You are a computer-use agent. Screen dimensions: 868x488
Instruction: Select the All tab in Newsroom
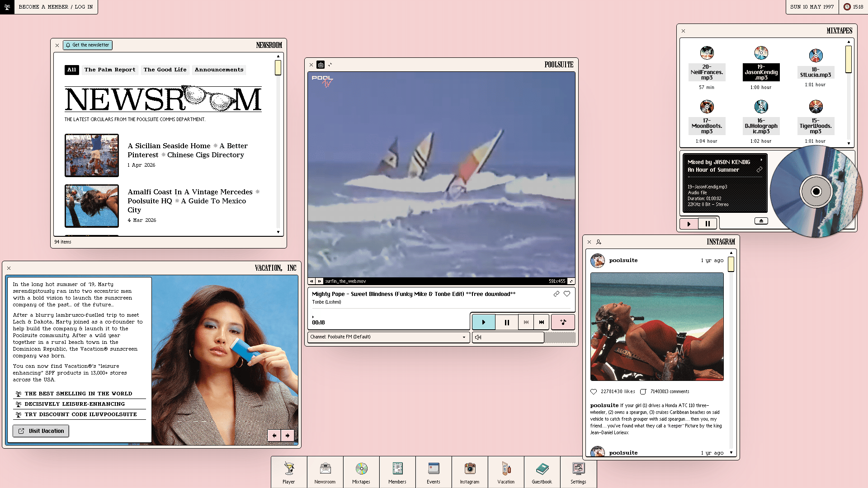72,70
